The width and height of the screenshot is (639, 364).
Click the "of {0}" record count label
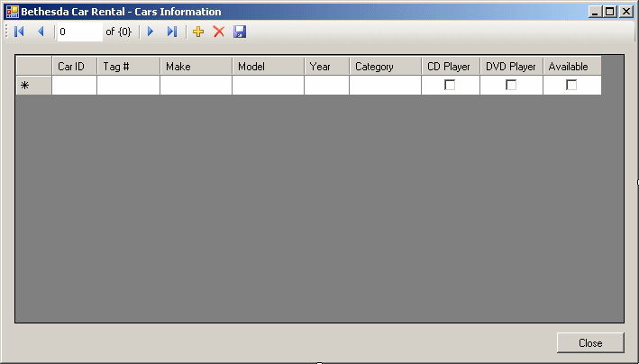pos(119,32)
